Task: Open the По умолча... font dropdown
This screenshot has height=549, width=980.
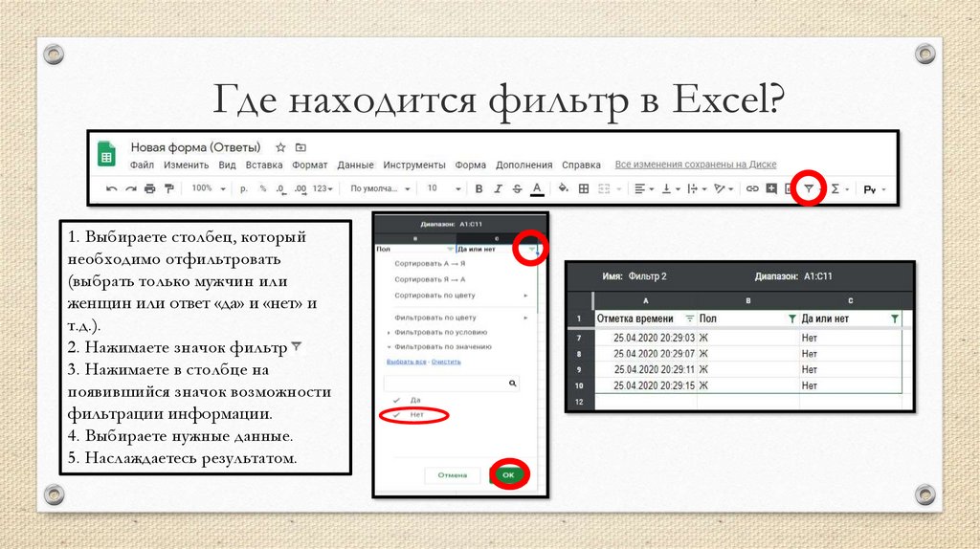Action: (x=379, y=188)
